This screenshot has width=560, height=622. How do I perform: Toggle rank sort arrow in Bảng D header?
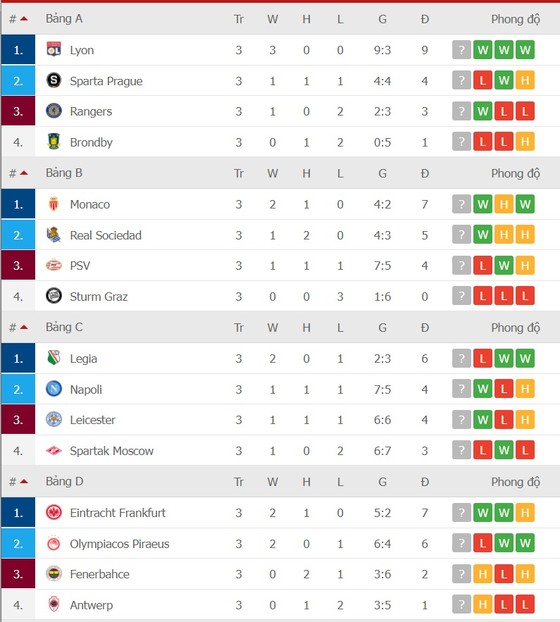click(x=24, y=482)
